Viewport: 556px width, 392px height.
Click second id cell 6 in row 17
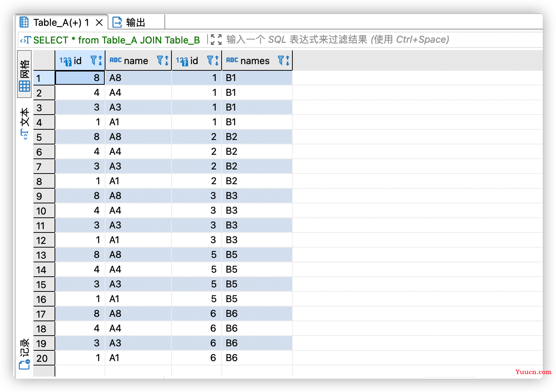[197, 314]
